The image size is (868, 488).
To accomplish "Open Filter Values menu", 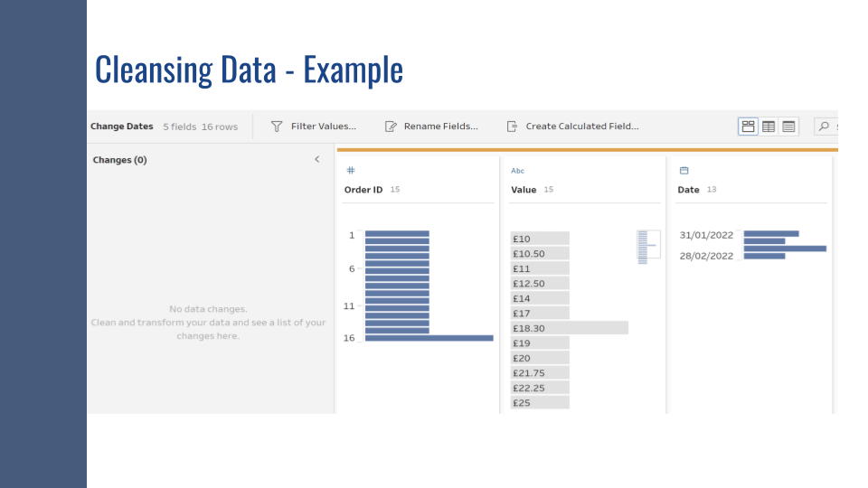I will tap(323, 127).
